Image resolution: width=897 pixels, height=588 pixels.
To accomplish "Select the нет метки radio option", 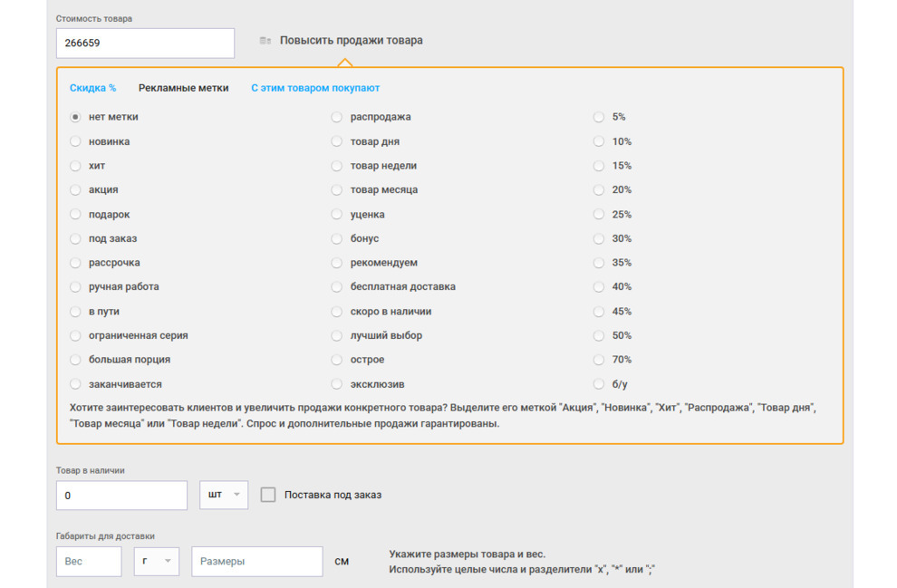I will click(75, 117).
